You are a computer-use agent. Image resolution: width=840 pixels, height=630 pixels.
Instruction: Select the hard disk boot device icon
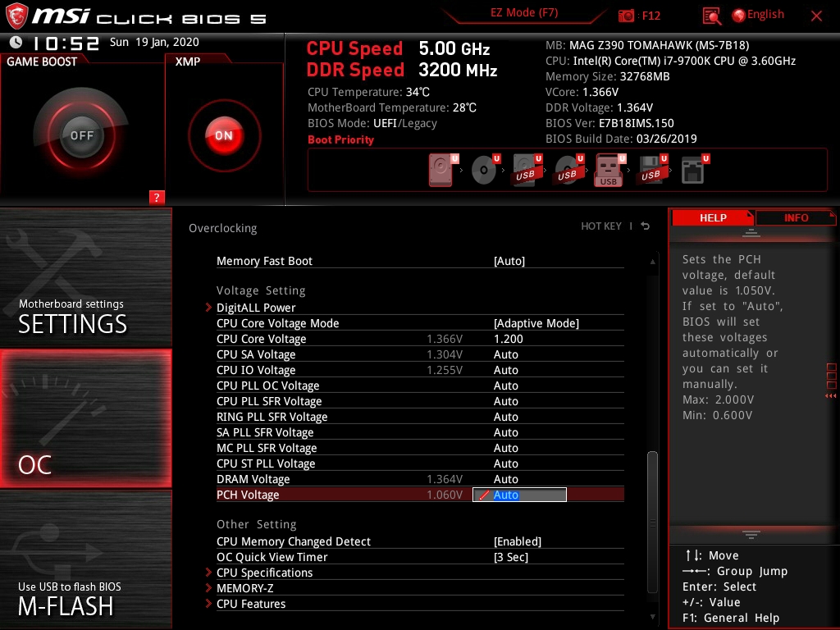coord(443,170)
